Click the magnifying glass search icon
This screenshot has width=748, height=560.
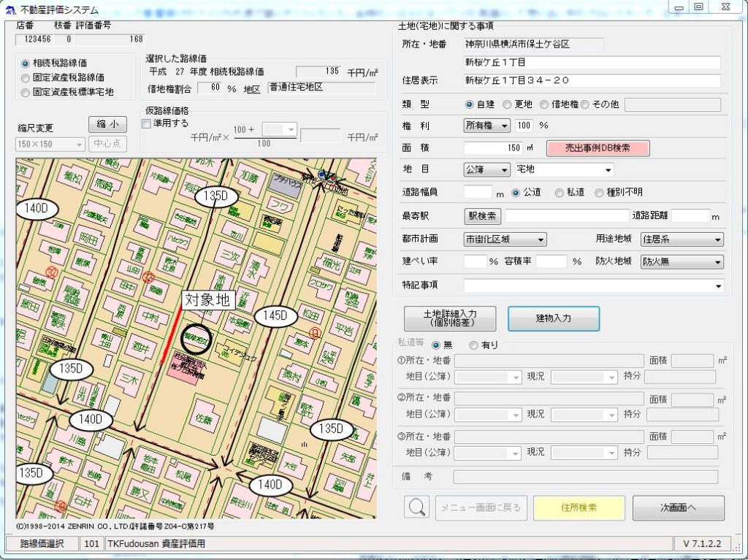[416, 507]
